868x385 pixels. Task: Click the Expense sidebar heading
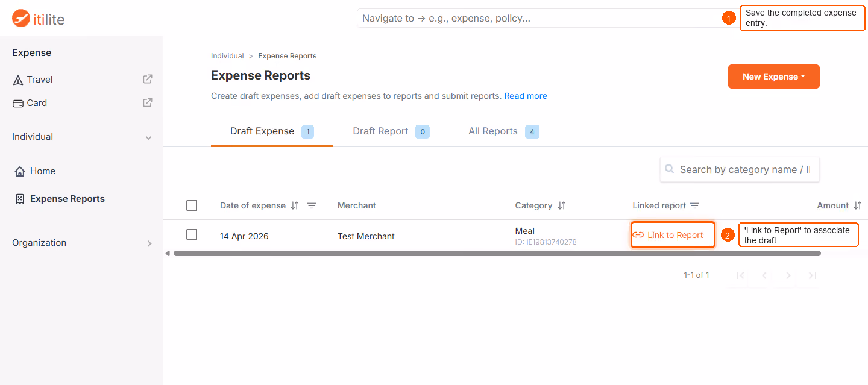[x=32, y=53]
